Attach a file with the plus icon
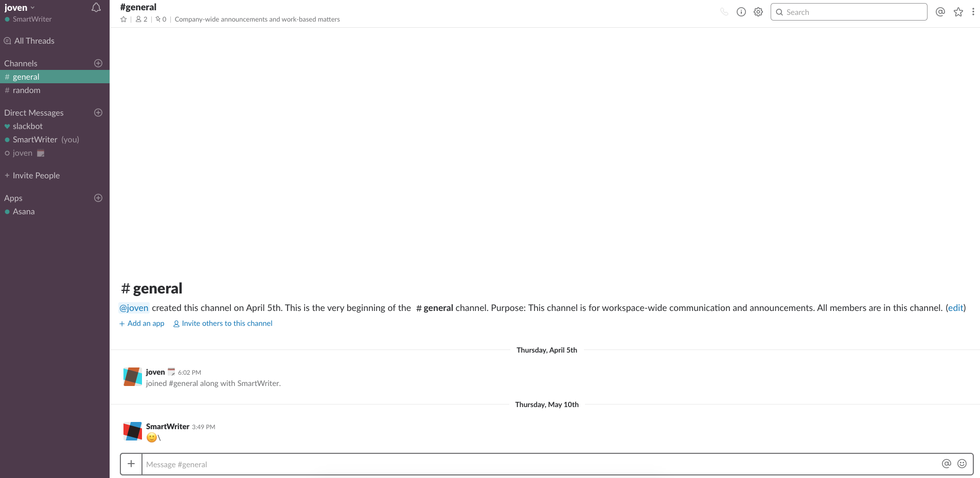 131,464
